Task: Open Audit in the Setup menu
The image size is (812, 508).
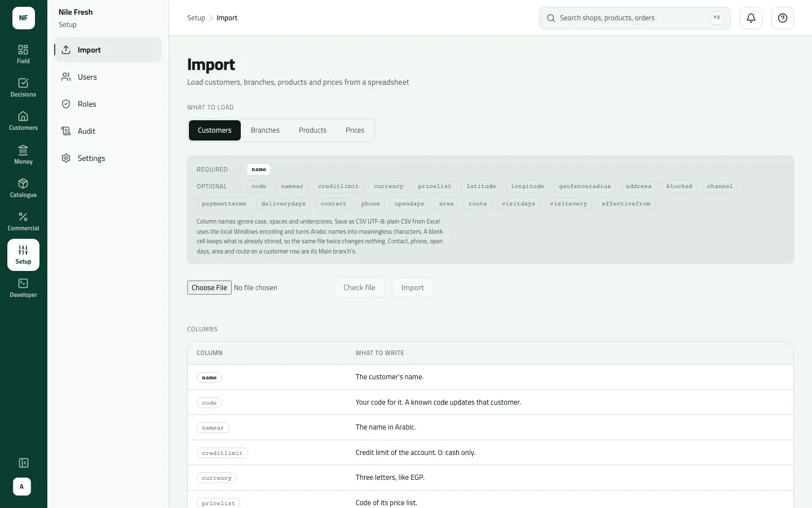Action: click(108, 131)
